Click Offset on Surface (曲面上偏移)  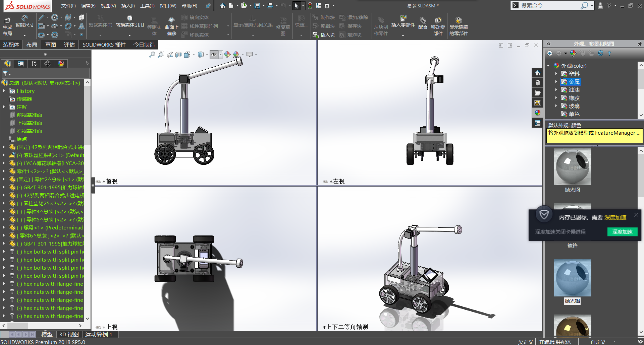(x=172, y=26)
